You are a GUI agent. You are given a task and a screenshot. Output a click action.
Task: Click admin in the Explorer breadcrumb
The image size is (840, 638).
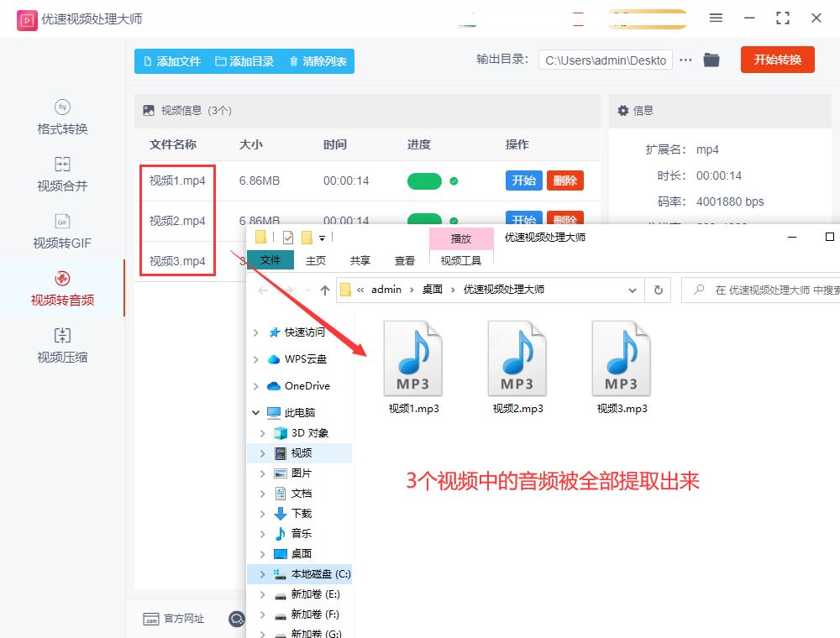(x=386, y=290)
